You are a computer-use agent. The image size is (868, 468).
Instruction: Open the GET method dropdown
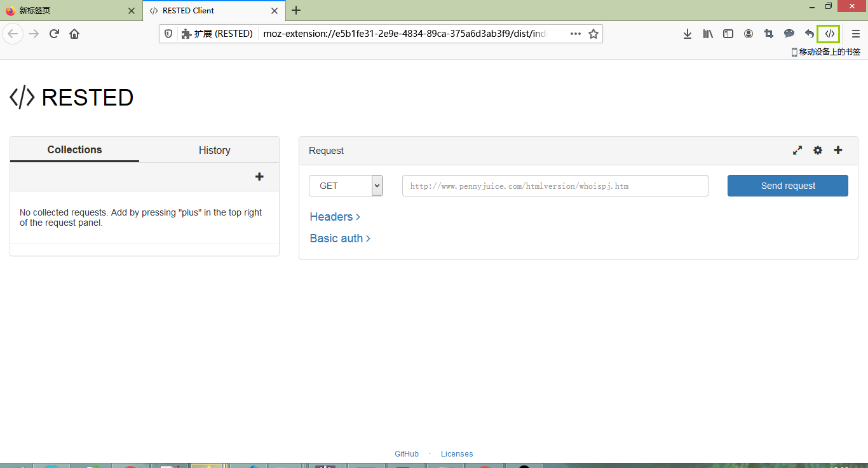coord(346,186)
